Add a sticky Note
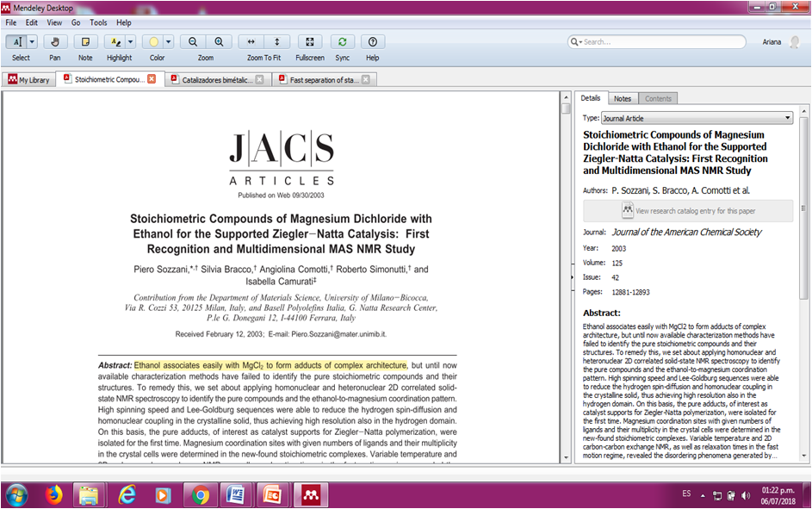This screenshot has width=812, height=509. (x=85, y=42)
